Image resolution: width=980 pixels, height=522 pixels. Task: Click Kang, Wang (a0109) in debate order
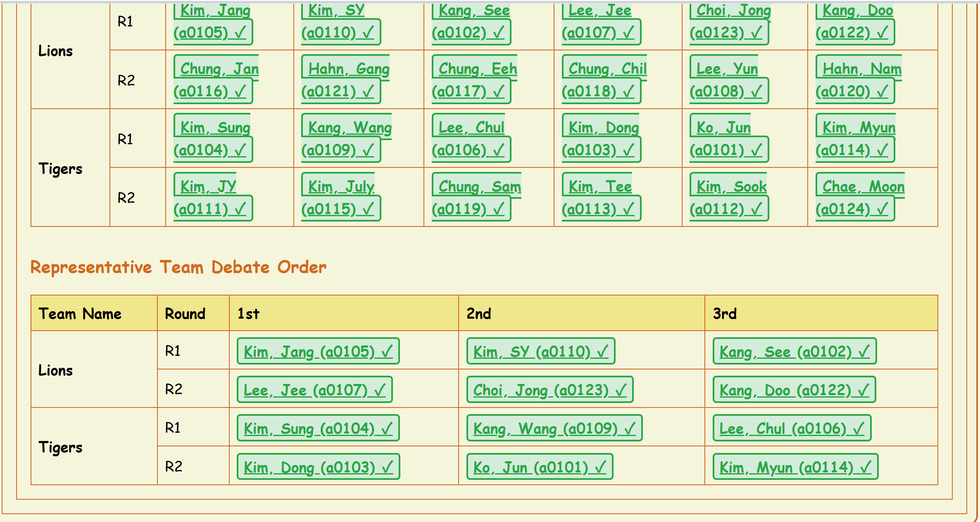[554, 429]
